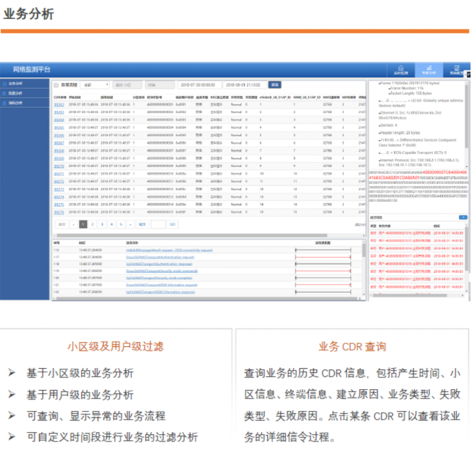Open Security mode complete message link

coord(159,278)
